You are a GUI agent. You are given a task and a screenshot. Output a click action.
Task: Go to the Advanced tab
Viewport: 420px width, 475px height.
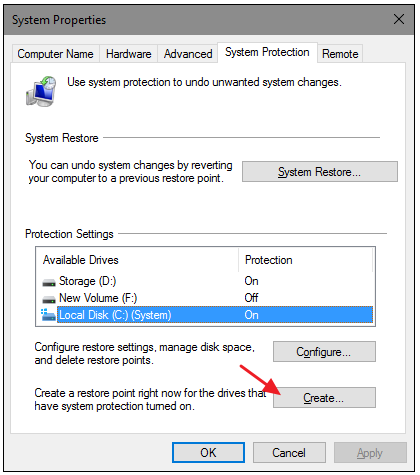[x=188, y=54]
